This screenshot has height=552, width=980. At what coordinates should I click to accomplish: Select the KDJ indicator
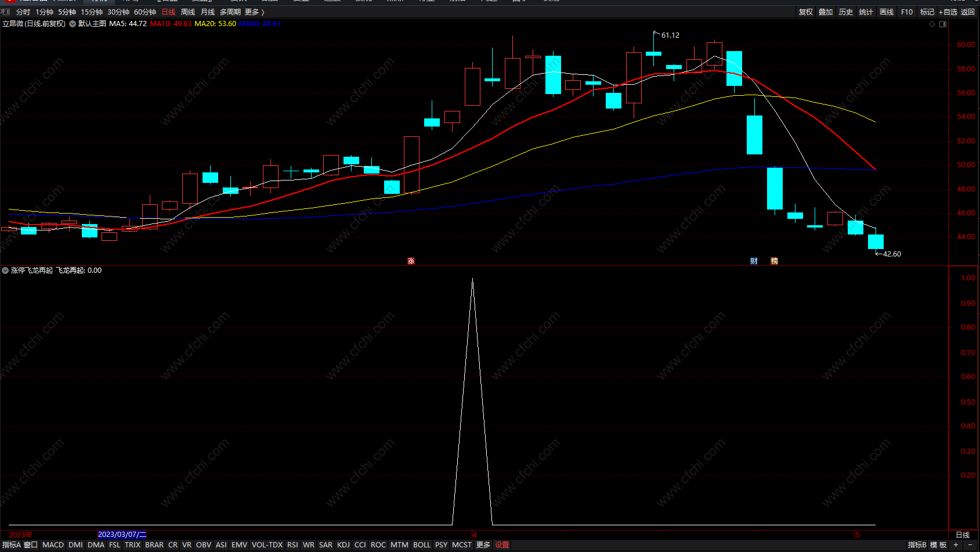[343, 545]
